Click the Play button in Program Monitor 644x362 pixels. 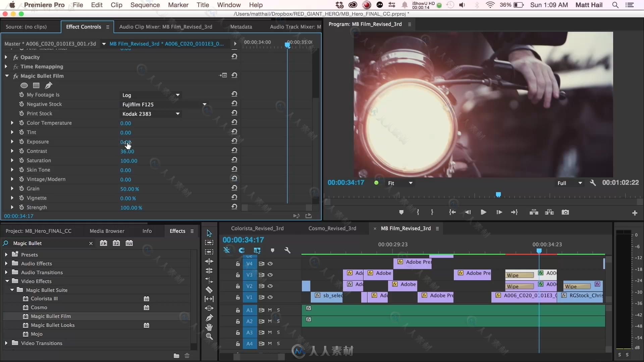click(x=483, y=212)
